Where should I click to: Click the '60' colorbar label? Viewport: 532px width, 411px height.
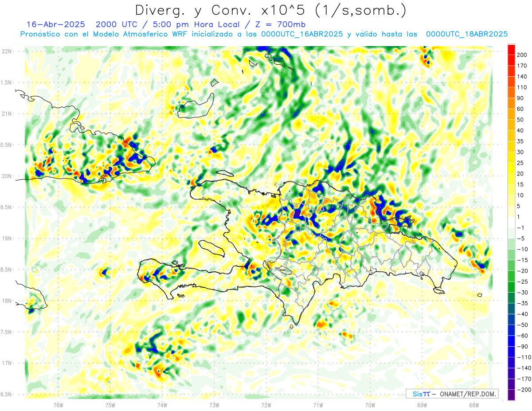(521, 109)
